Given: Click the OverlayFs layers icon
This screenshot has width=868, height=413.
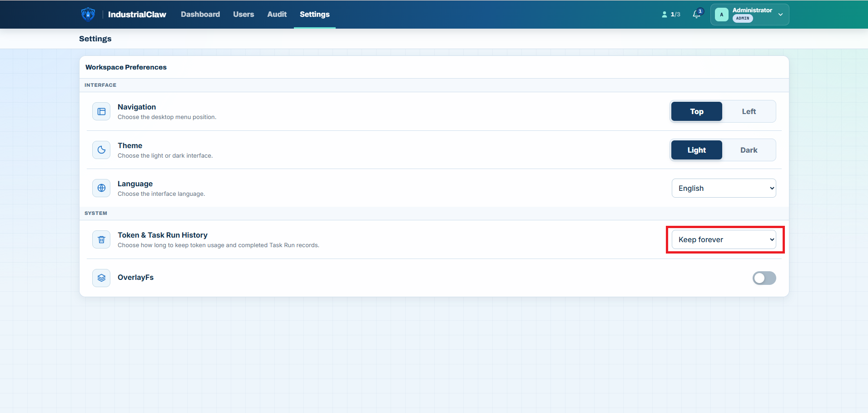Looking at the screenshot, I should tap(101, 278).
